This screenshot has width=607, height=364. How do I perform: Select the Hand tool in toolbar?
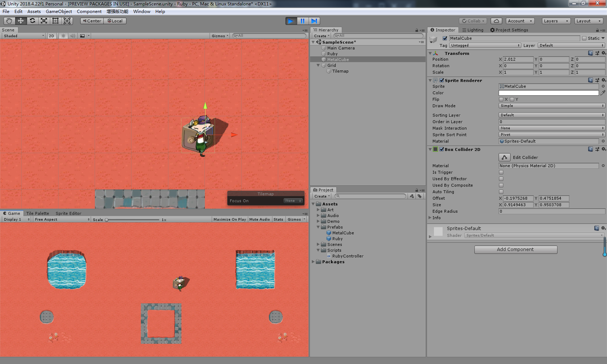click(9, 21)
